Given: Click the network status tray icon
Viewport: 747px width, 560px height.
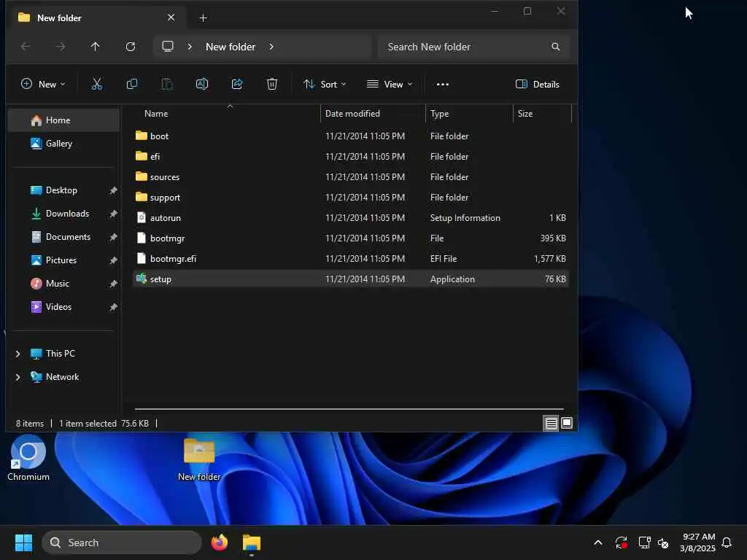Looking at the screenshot, I should (645, 542).
